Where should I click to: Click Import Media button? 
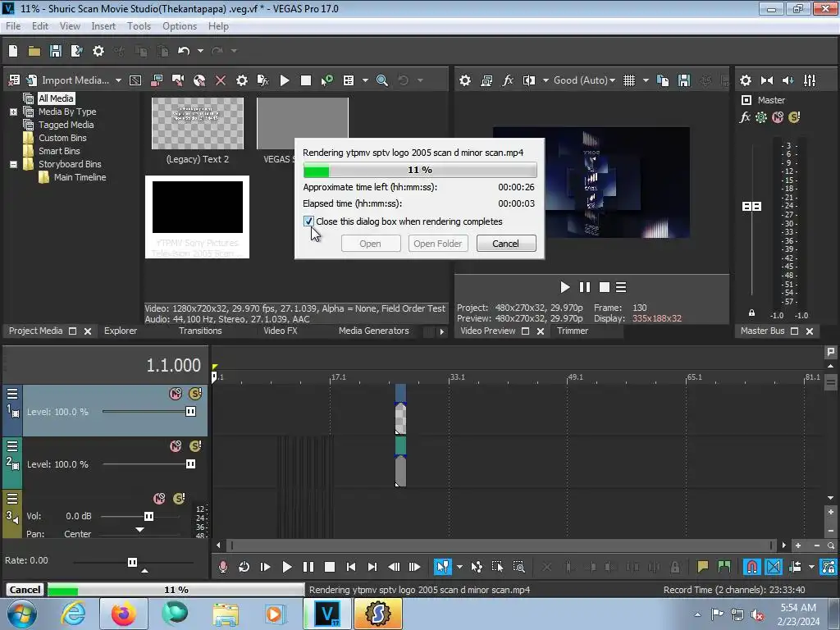tap(67, 80)
